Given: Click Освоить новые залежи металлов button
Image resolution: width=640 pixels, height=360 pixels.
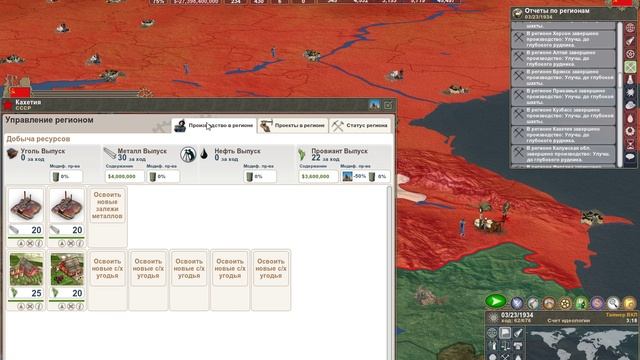Looking at the screenshot, I should [107, 205].
